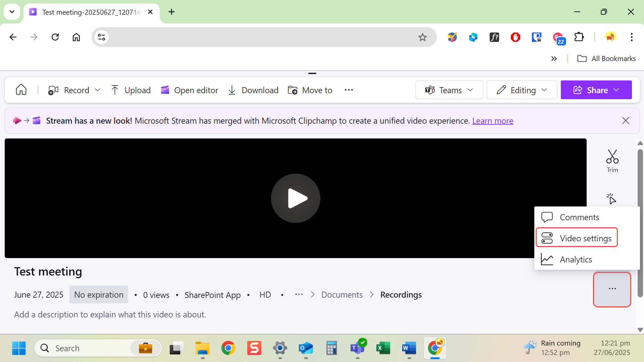Expand breadcrumb ellipsis before Documents
Screen dimensions: 644x362
tap(299, 295)
